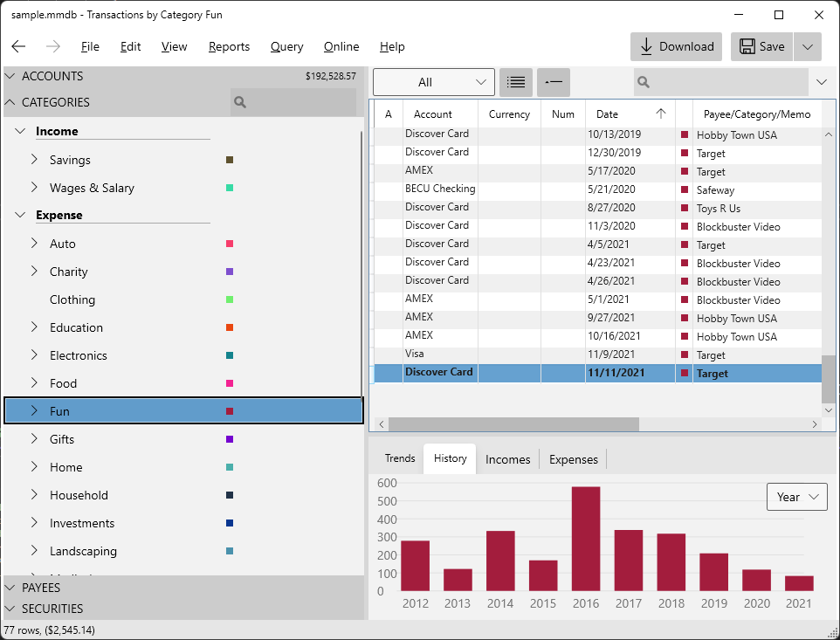Expand the query options chevron beside search

[x=821, y=82]
